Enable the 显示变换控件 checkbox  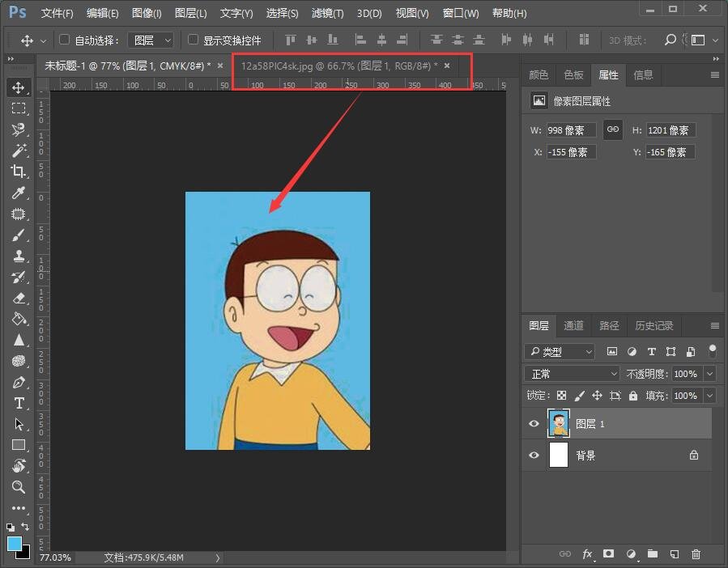[193, 40]
